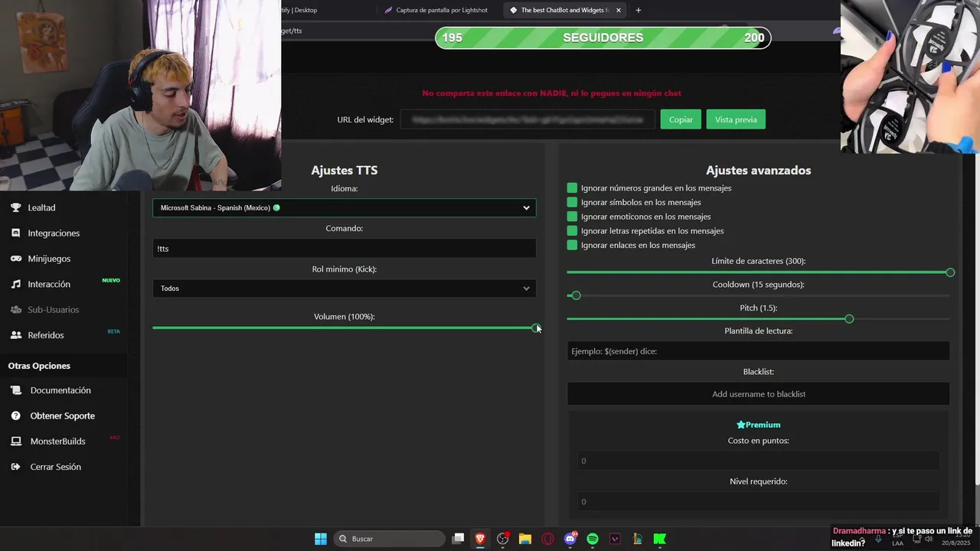
Task: Click the volume speaker tray icon
Action: (x=929, y=539)
